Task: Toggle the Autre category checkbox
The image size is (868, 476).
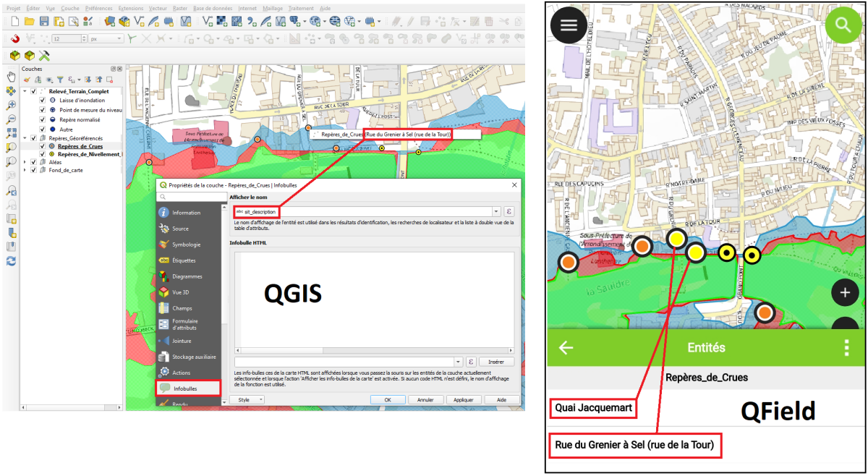Action: click(43, 129)
